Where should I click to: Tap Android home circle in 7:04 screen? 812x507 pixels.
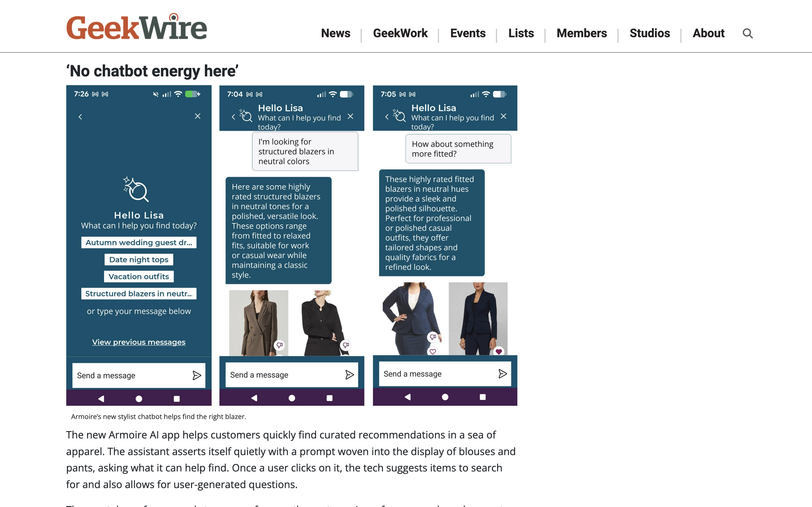(292, 398)
